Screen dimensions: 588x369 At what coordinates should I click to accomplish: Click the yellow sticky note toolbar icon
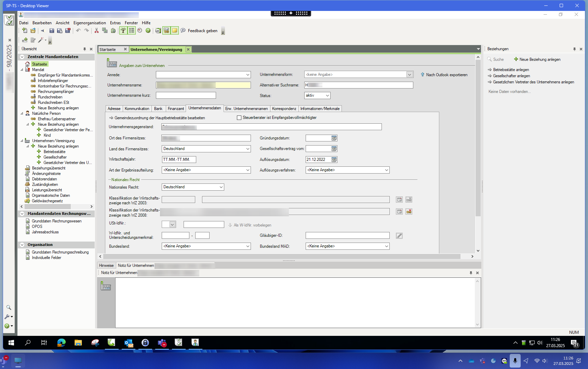point(175,31)
